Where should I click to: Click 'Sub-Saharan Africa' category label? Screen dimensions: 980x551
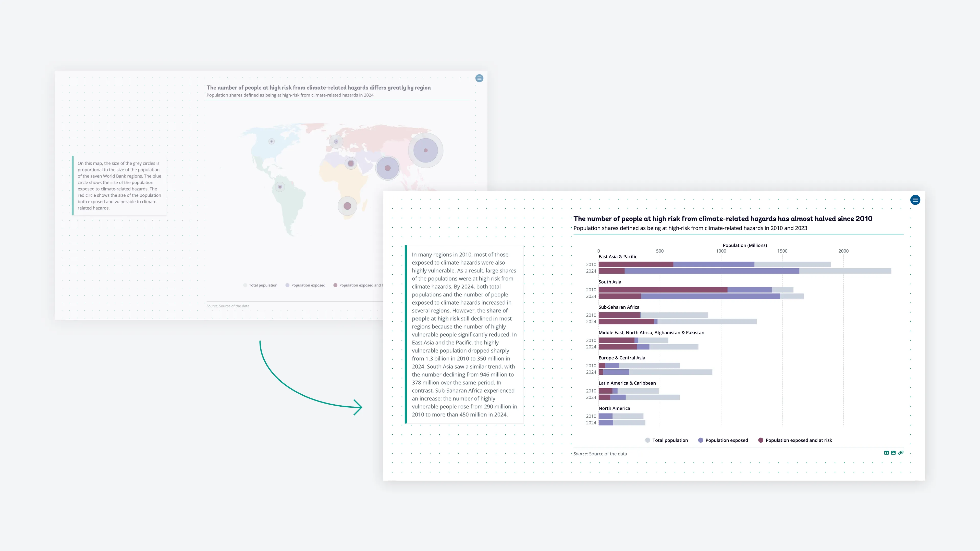pos(619,307)
